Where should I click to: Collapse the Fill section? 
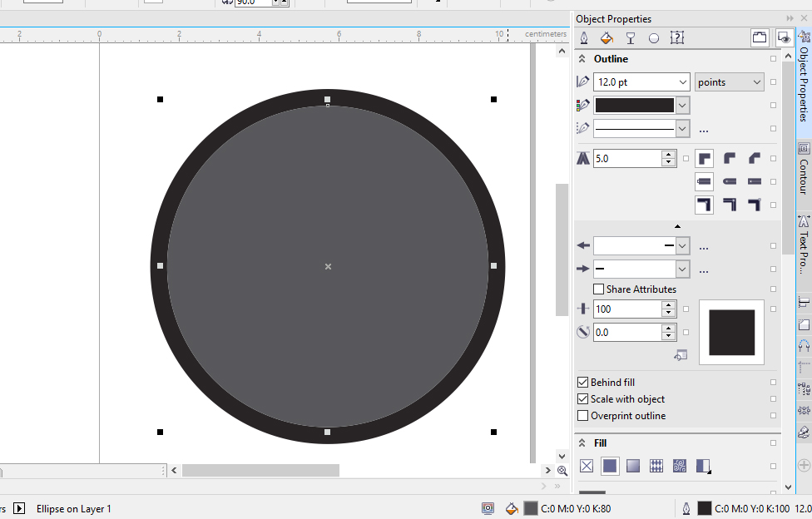[x=582, y=442]
